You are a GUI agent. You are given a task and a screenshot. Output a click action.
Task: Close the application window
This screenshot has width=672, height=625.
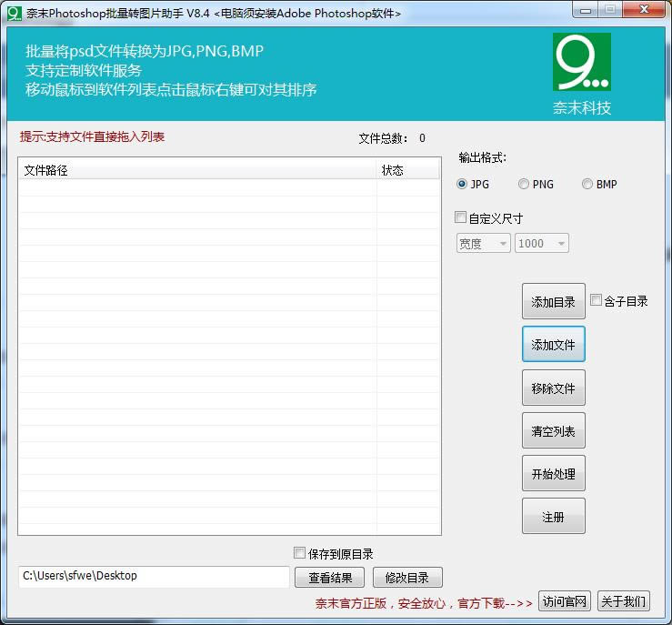click(x=644, y=10)
